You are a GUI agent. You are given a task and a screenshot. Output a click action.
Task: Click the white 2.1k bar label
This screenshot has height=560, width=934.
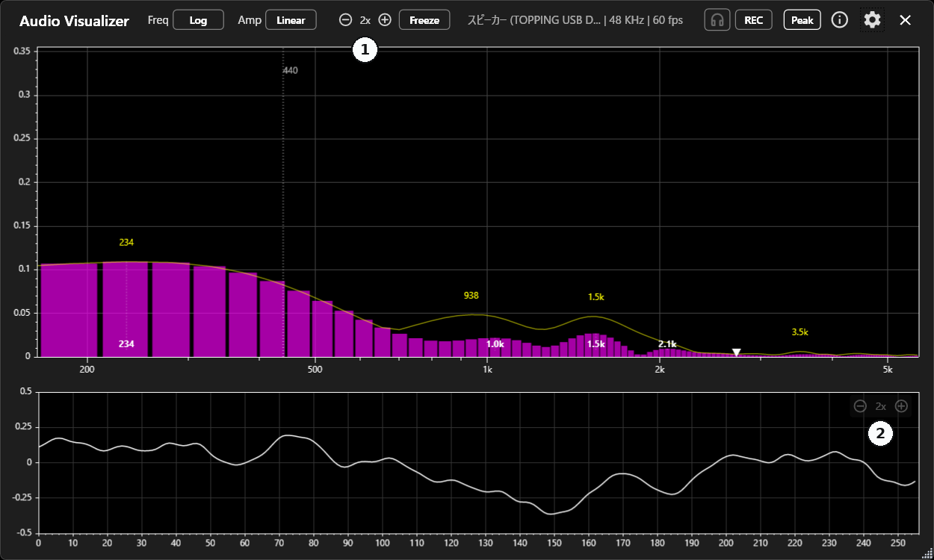click(667, 344)
